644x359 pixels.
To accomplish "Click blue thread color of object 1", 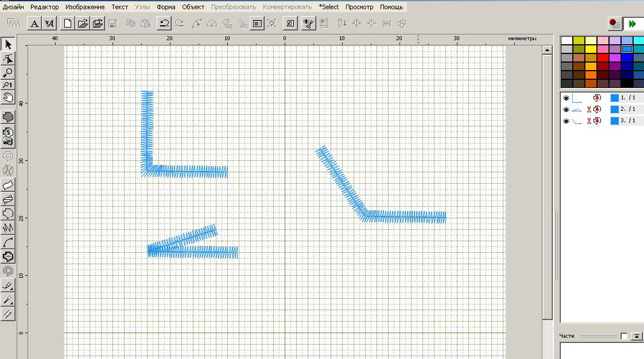I will coord(614,98).
